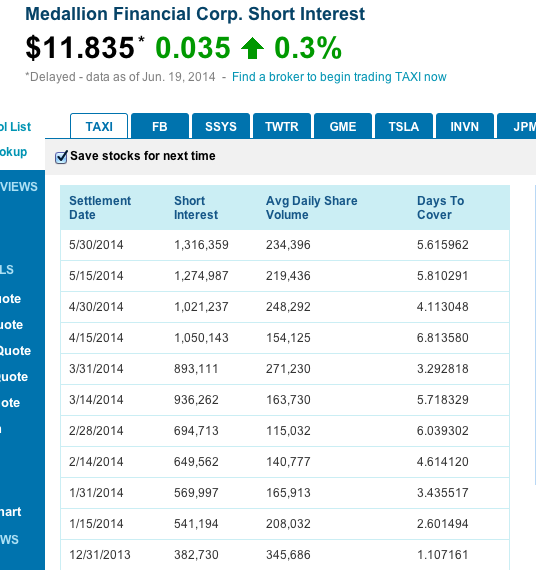Click average volume value 208,032
The width and height of the screenshot is (536, 570).
click(x=288, y=524)
